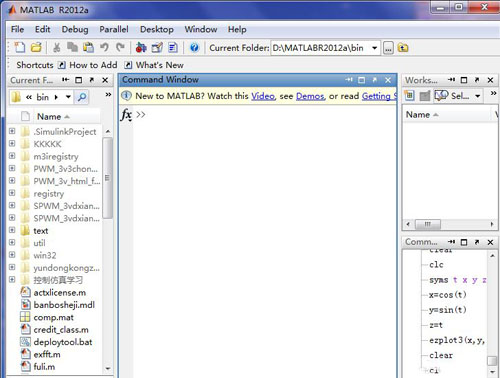Expand the win32 folder
The width and height of the screenshot is (500, 378).
click(12, 255)
